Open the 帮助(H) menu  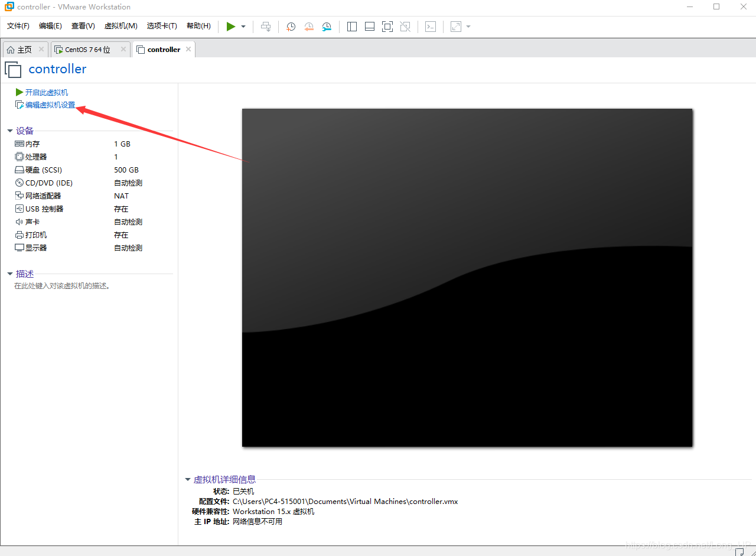click(x=198, y=26)
